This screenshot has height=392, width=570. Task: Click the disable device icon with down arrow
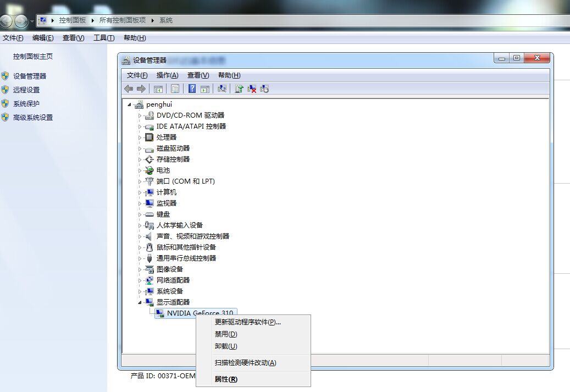coord(264,89)
